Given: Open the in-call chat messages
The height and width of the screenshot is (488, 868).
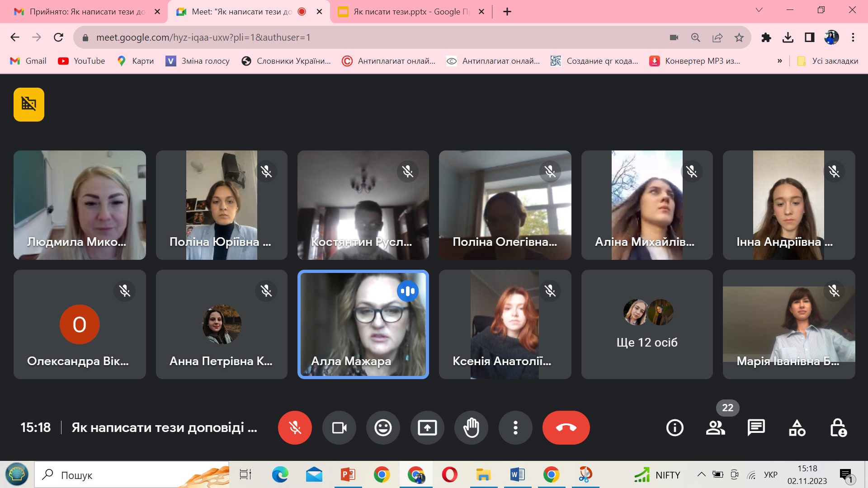Looking at the screenshot, I should pyautogui.click(x=756, y=427).
